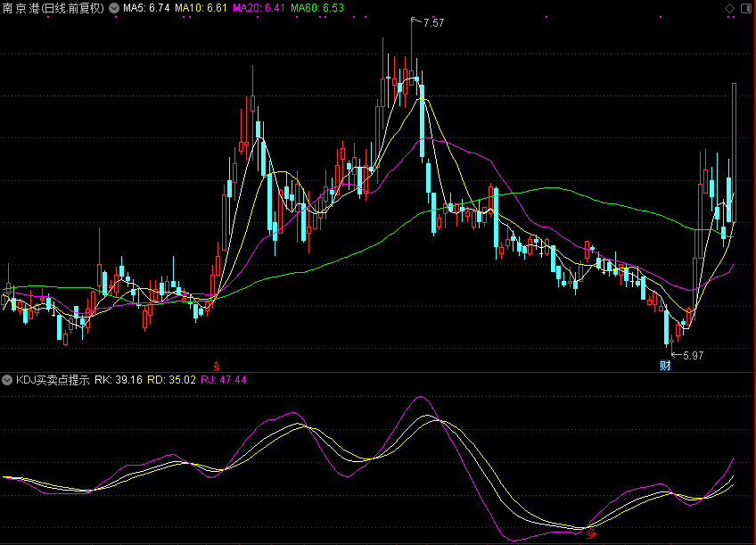The height and width of the screenshot is (545, 756).
Task: Click the RK: 39.16 value label
Action: 119,380
